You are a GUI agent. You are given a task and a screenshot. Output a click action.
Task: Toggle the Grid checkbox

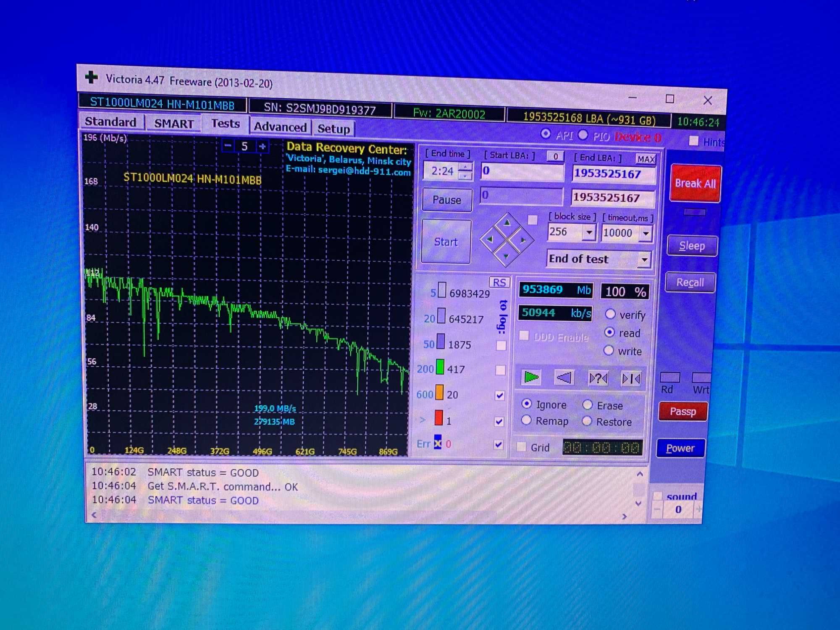click(x=521, y=446)
